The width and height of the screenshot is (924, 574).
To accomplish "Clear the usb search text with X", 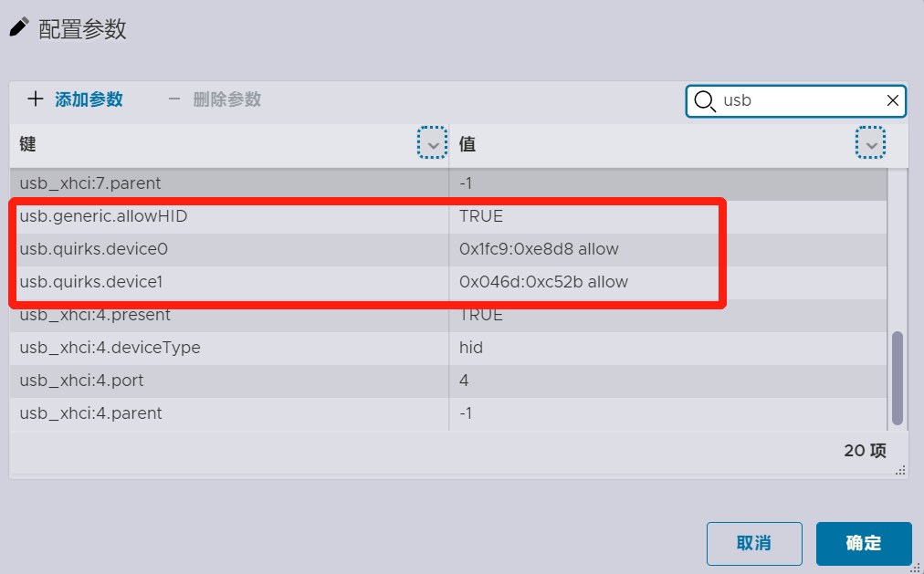I will [x=892, y=100].
